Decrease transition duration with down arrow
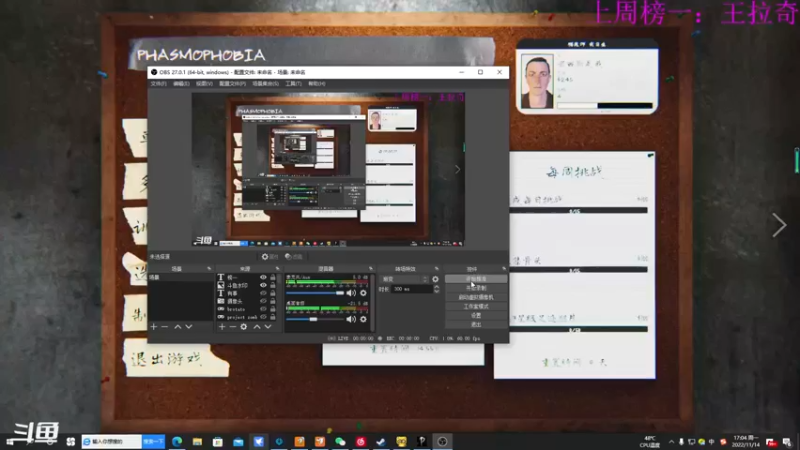Viewport: 800px width, 450px height. [x=436, y=291]
